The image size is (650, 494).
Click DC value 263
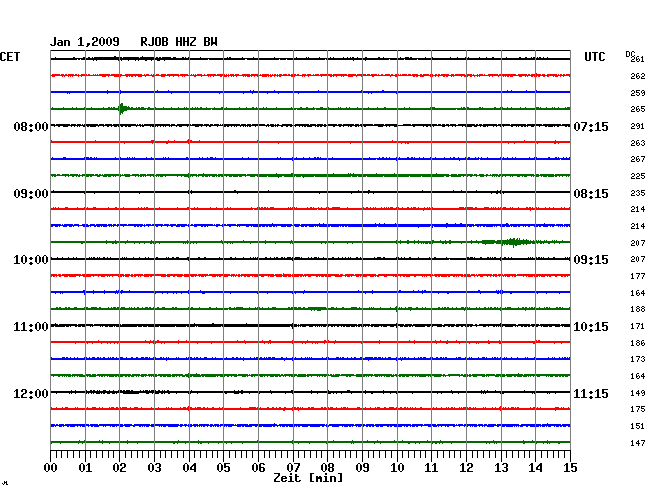click(638, 143)
